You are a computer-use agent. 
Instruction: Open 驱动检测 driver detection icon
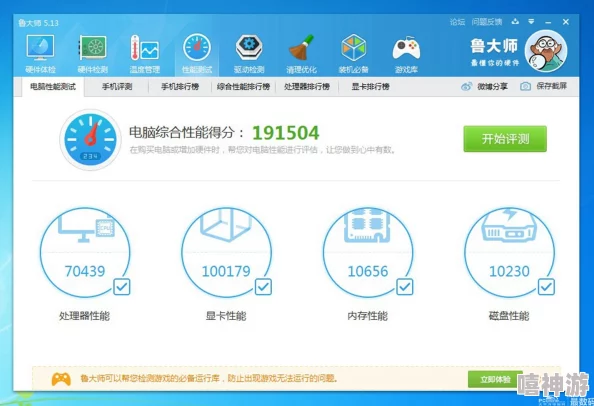coord(249,48)
